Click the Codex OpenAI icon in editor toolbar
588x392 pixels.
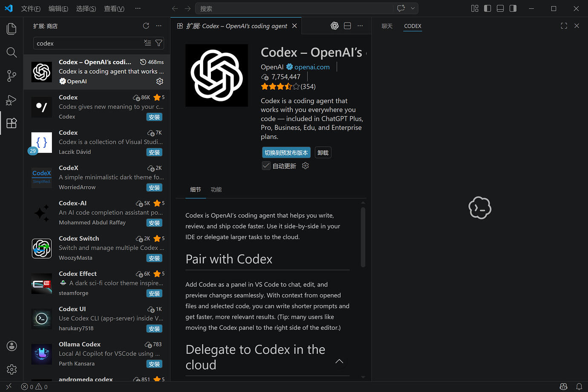pos(335,26)
